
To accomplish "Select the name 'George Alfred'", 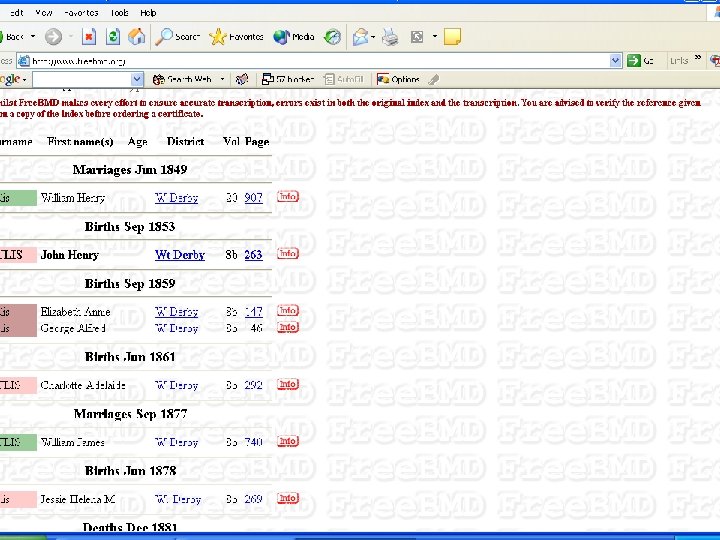I will (x=73, y=328).
